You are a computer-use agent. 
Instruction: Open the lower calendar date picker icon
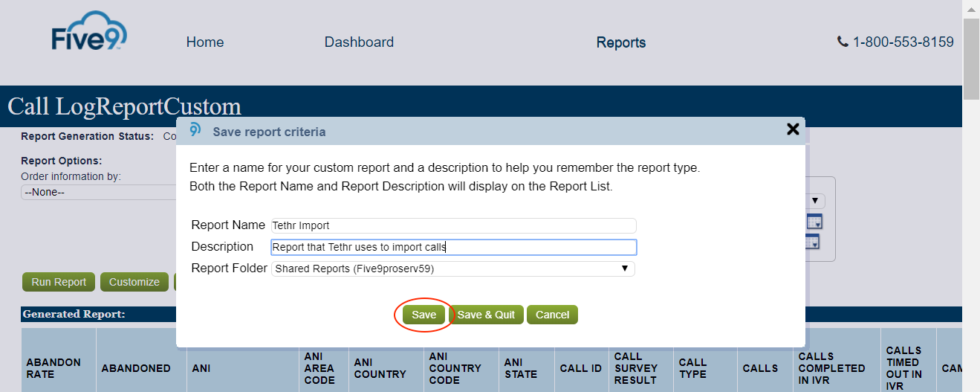point(812,242)
